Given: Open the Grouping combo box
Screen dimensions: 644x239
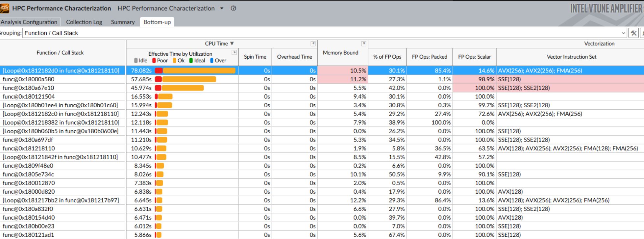Looking at the screenshot, I should [325, 33].
